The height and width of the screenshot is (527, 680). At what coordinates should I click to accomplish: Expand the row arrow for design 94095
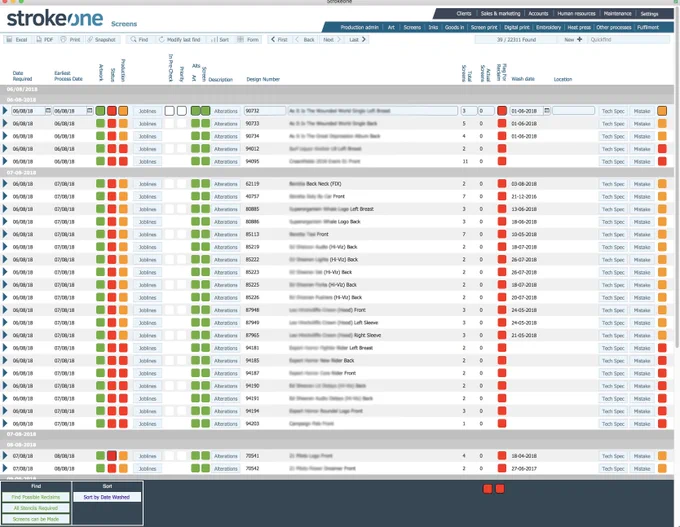[x=5, y=161]
